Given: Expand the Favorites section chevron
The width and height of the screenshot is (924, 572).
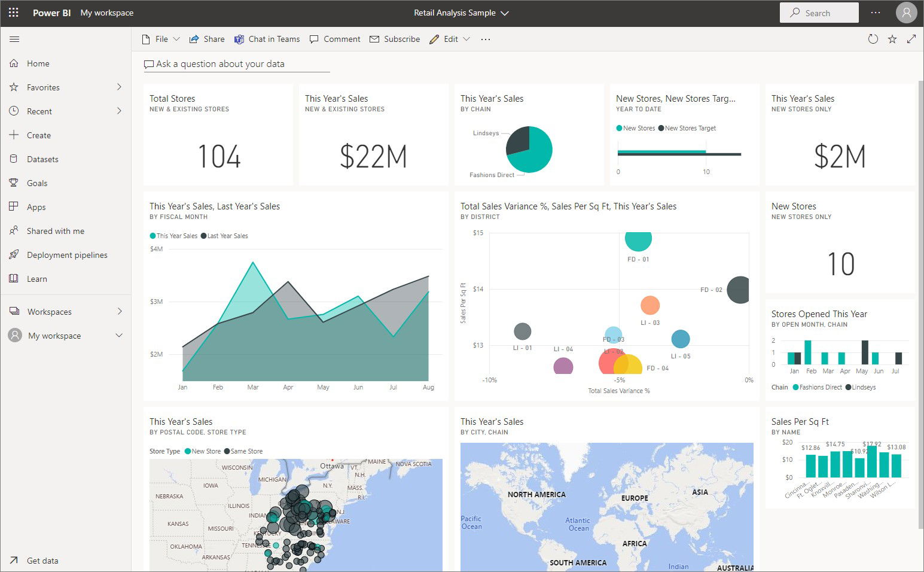Looking at the screenshot, I should 118,87.
